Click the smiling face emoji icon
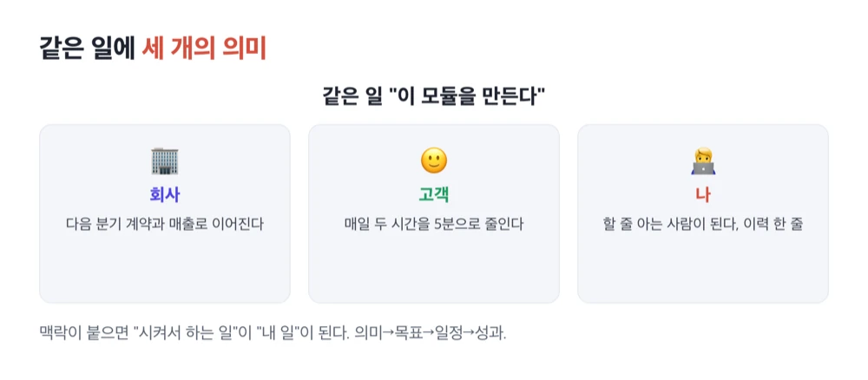This screenshot has width=868, height=380. pyautogui.click(x=433, y=161)
